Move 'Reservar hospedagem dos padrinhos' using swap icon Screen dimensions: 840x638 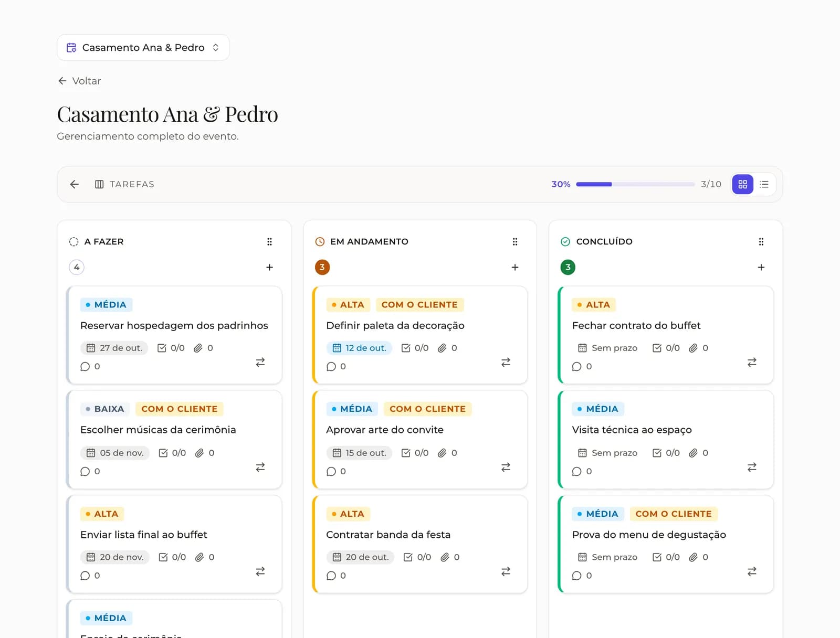pyautogui.click(x=260, y=362)
